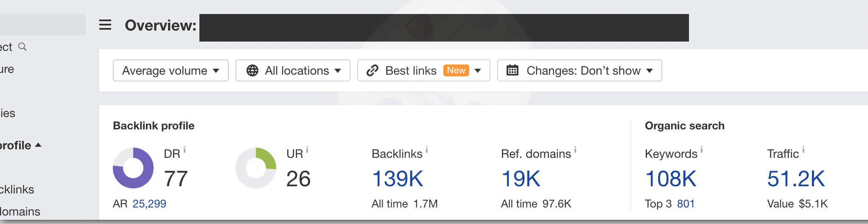Open the Changes: Don't show dropdown

click(x=580, y=70)
